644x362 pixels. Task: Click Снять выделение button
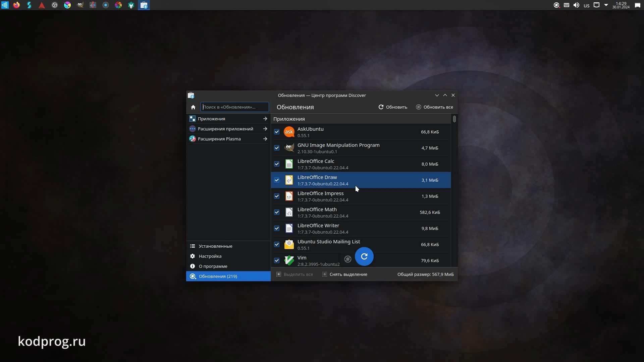[x=345, y=275]
